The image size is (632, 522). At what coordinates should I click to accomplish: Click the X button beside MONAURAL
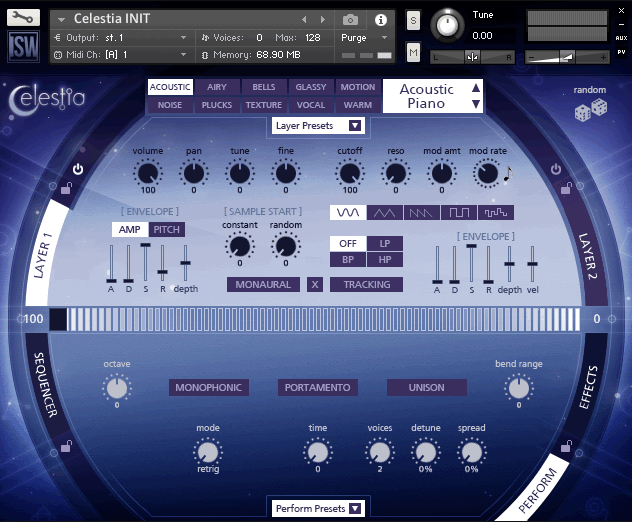coord(315,285)
